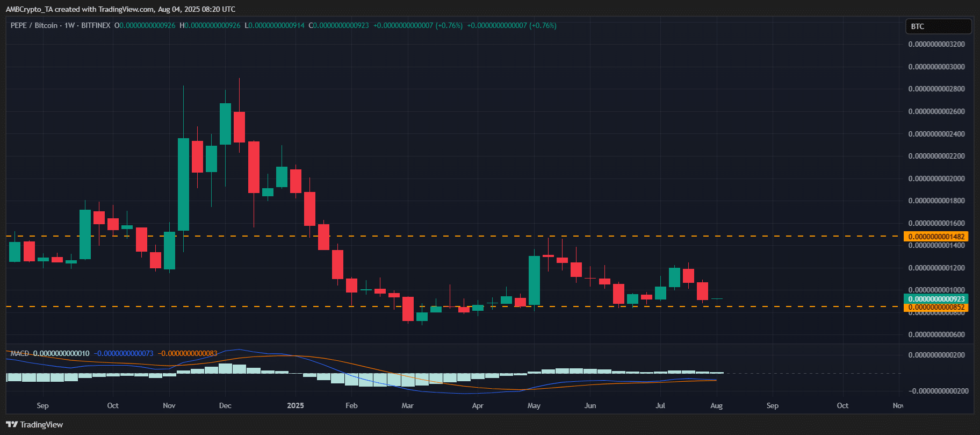This screenshot has height=435, width=980.
Task: Click the AMBCrypto_TA created with TradingView.com header text
Action: click(x=120, y=9)
